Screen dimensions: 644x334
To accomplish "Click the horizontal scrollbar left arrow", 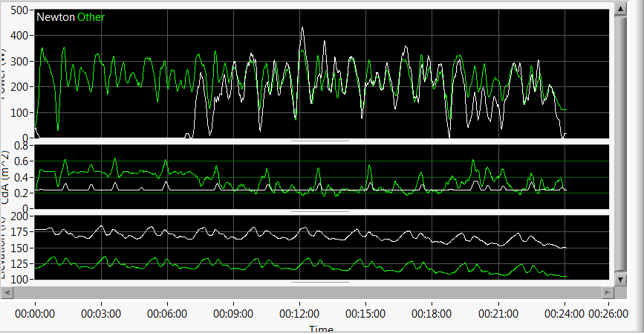I will pyautogui.click(x=7, y=292).
